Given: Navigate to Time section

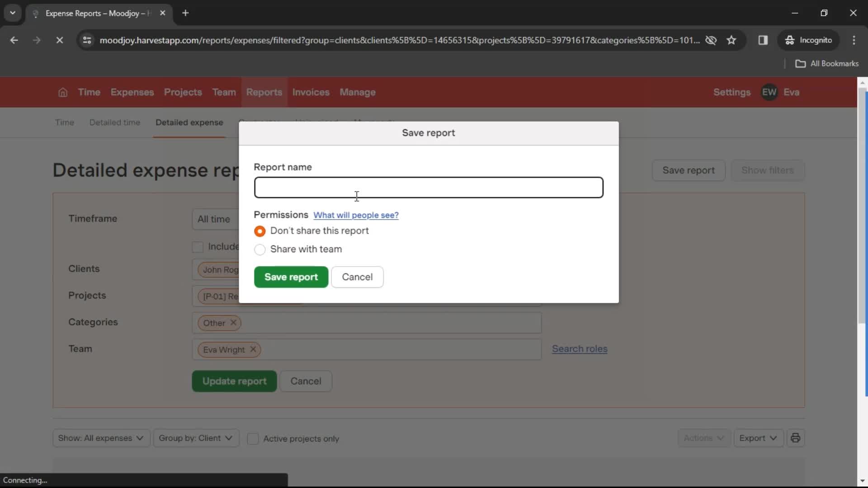Looking at the screenshot, I should (x=90, y=92).
